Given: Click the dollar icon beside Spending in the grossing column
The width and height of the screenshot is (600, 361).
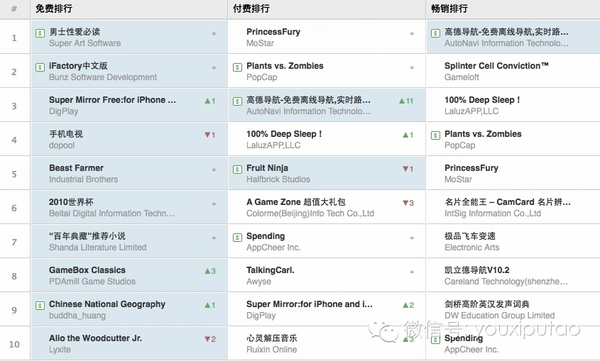Looking at the screenshot, I should [435, 340].
